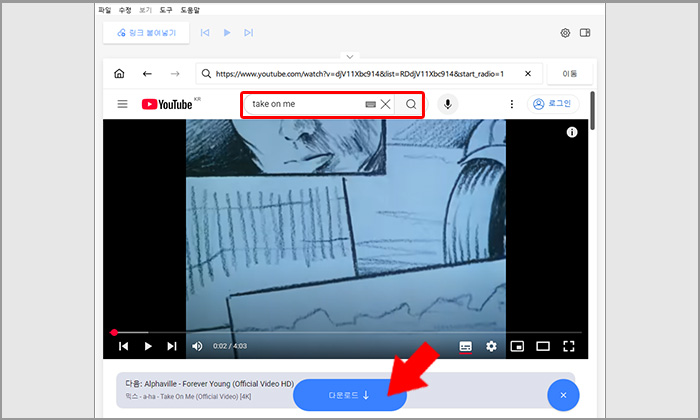
Task: Open the 파일 menu
Action: pyautogui.click(x=104, y=10)
